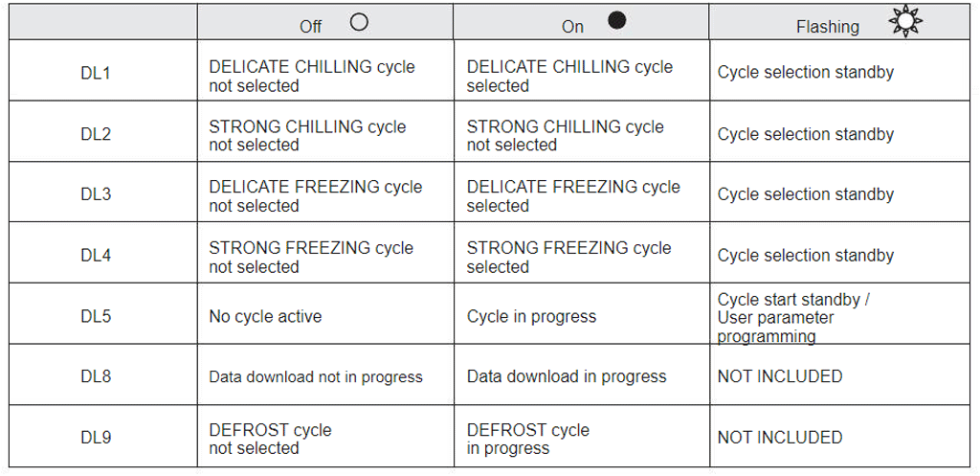This screenshot has width=980, height=476.
Task: Click 'Data download not in progress' text
Action: pos(316,376)
